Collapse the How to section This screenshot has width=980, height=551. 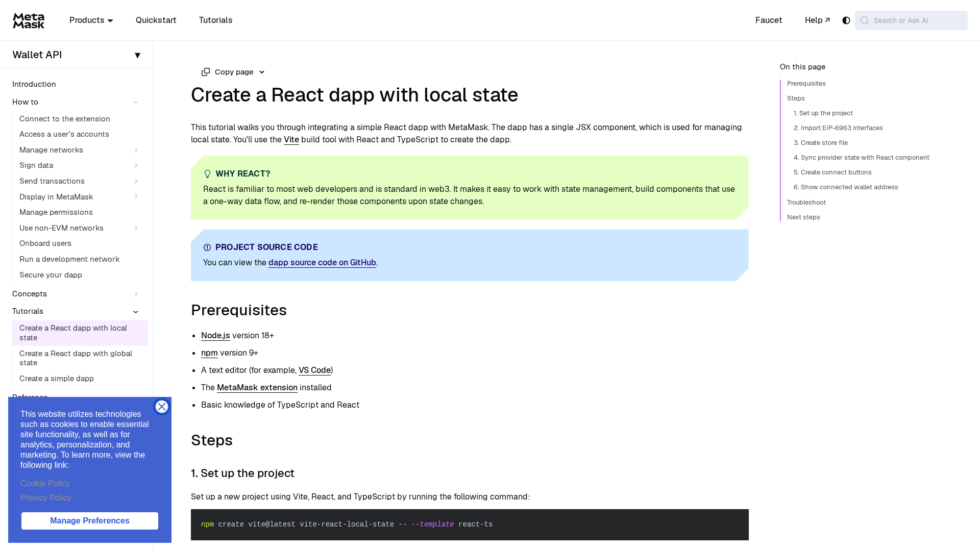[x=136, y=102]
